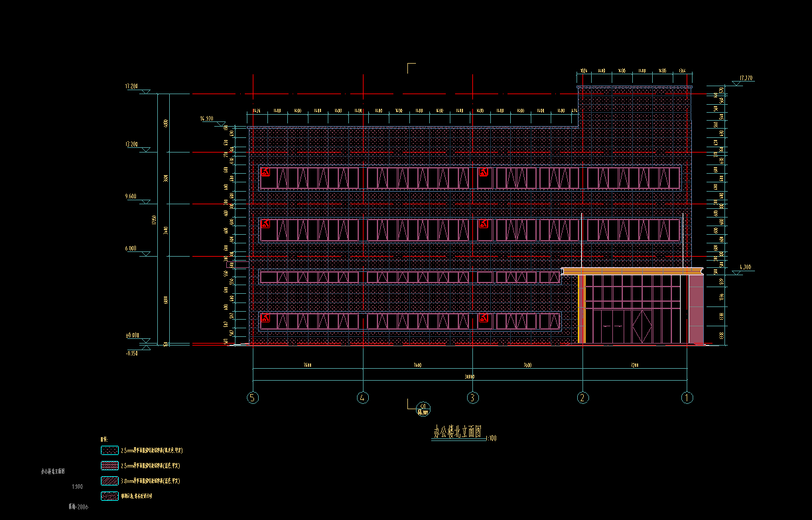Image resolution: width=812 pixels, height=520 pixels.
Task: Click the ±0.000 ground level label
Action: pos(131,335)
